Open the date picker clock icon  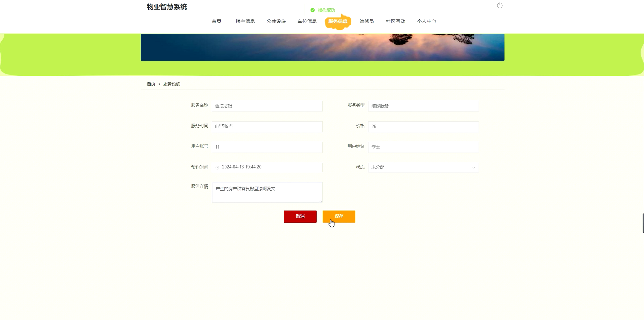tap(217, 167)
